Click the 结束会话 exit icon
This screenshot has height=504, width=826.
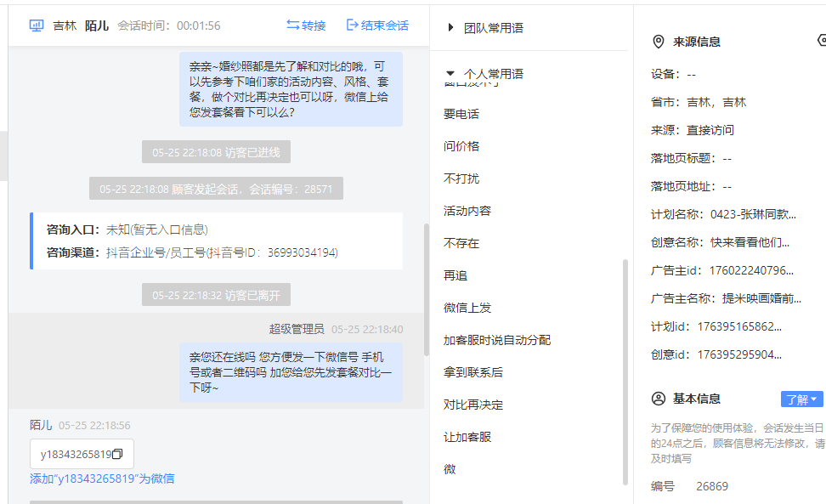pos(353,25)
